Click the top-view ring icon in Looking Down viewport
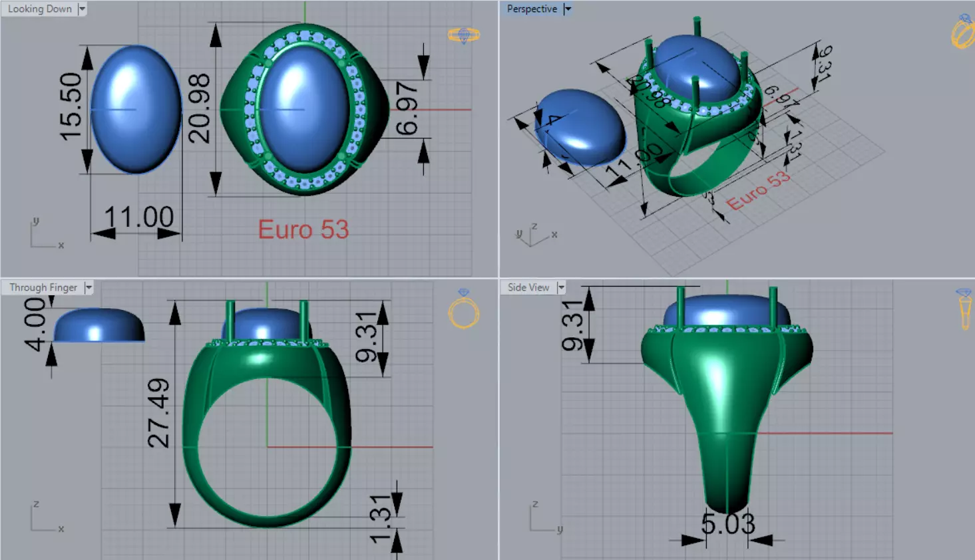This screenshot has width=975, height=560. [464, 35]
